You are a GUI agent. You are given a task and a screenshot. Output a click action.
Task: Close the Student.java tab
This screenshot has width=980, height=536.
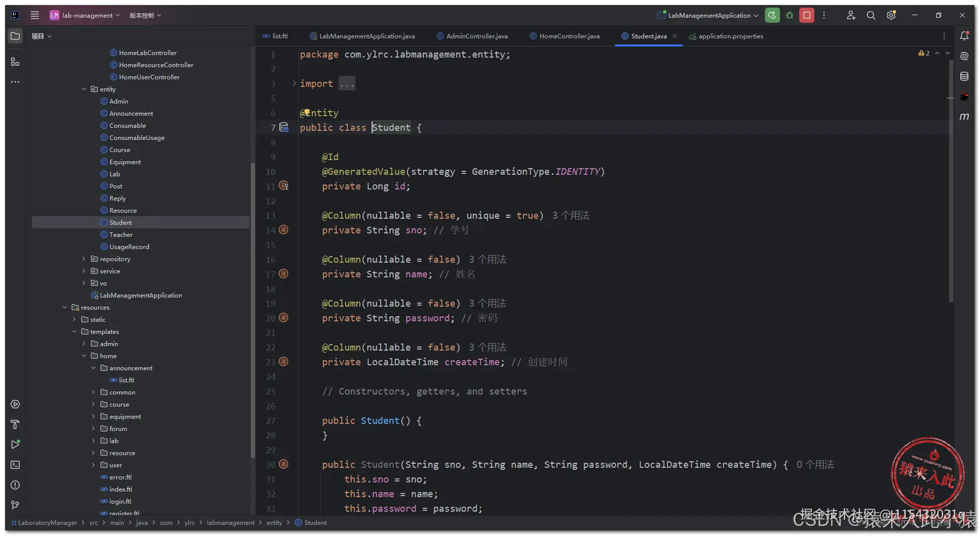click(675, 36)
